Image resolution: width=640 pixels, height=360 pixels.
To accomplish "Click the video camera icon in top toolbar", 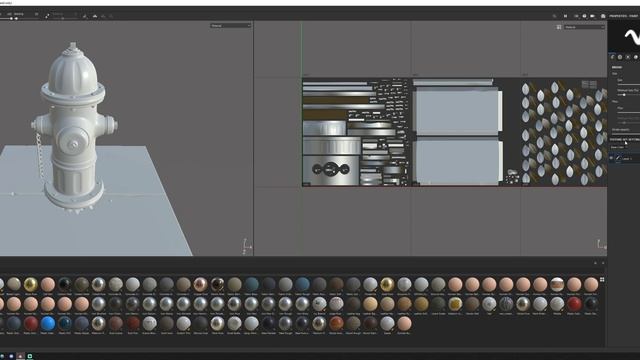I will coord(592,16).
